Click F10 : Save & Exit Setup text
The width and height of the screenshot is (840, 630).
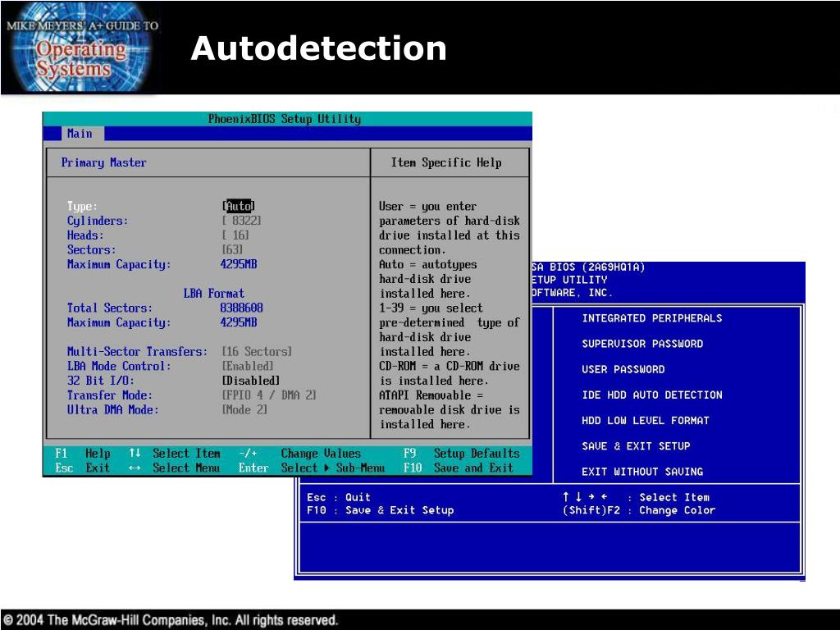coord(381,510)
